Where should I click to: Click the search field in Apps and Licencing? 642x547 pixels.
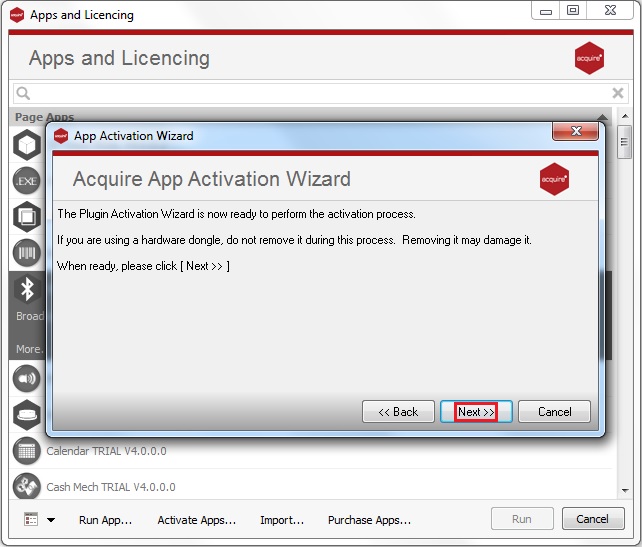click(320, 93)
